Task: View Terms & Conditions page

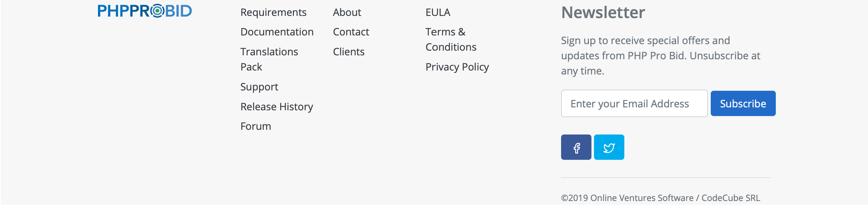Action: pos(451,39)
